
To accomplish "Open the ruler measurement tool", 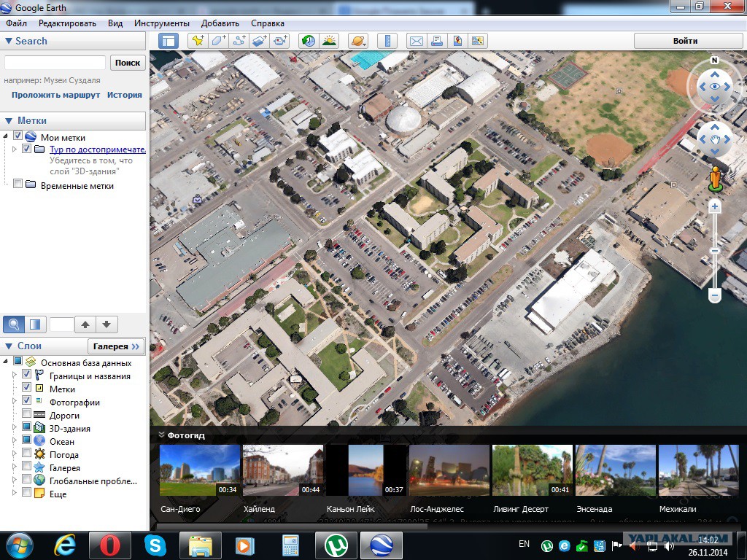I will tap(387, 41).
